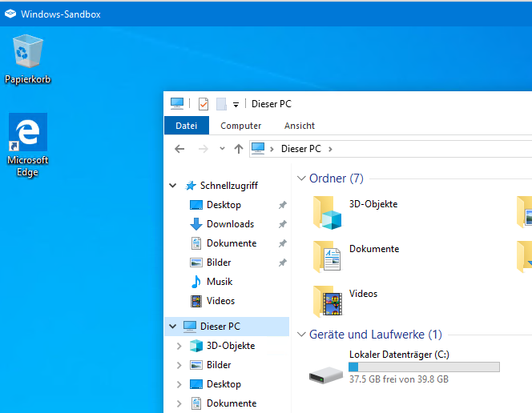This screenshot has height=413, width=532.
Task: Click the New folder quick access icon
Action: click(221, 104)
